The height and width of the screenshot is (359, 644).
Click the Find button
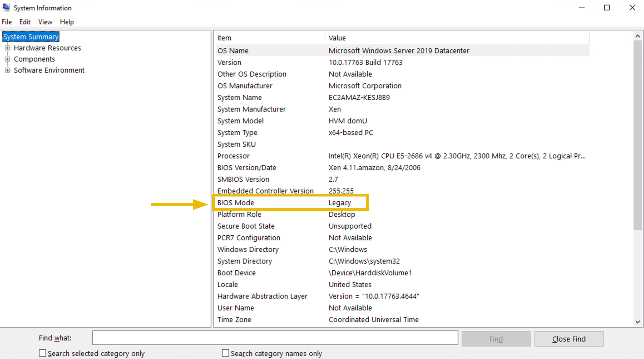tap(496, 339)
